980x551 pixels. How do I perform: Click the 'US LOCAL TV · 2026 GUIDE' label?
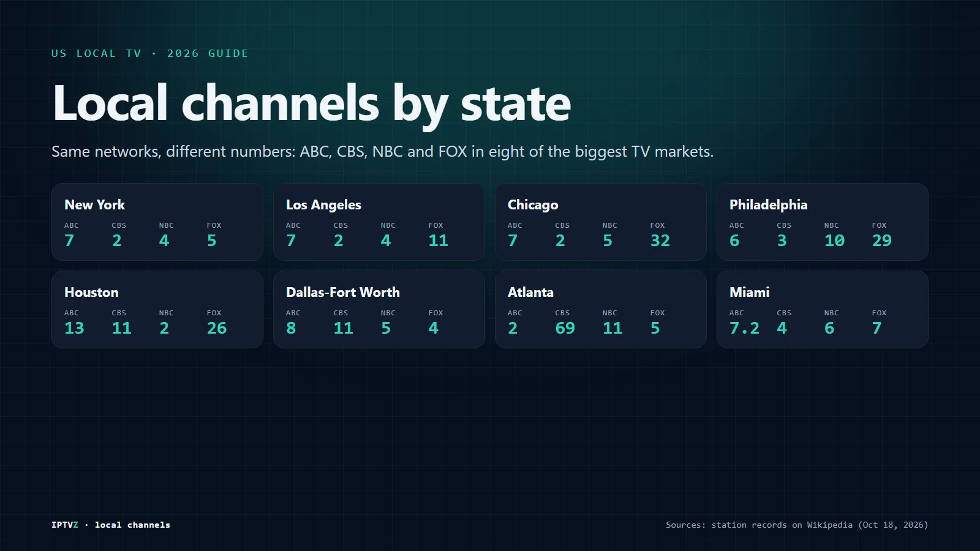click(150, 53)
